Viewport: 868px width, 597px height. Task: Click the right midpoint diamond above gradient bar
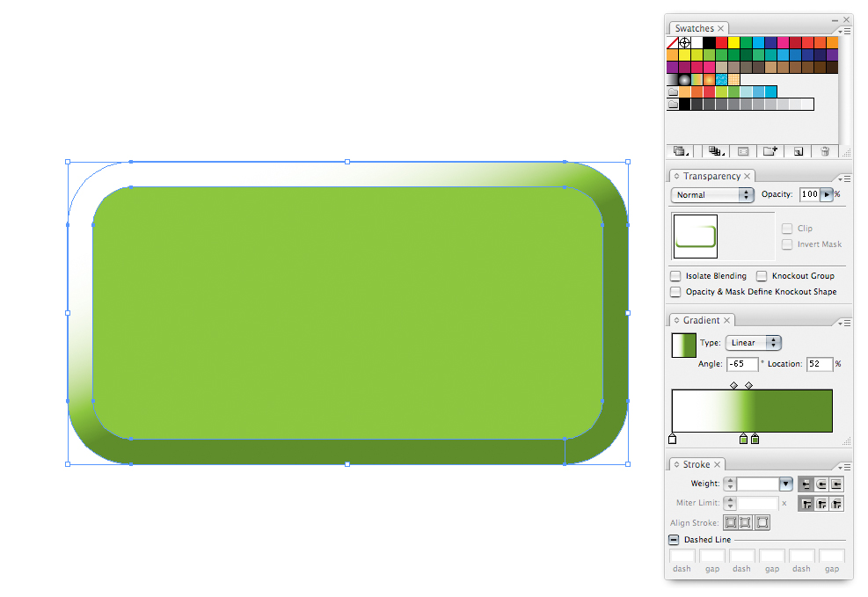pyautogui.click(x=749, y=385)
